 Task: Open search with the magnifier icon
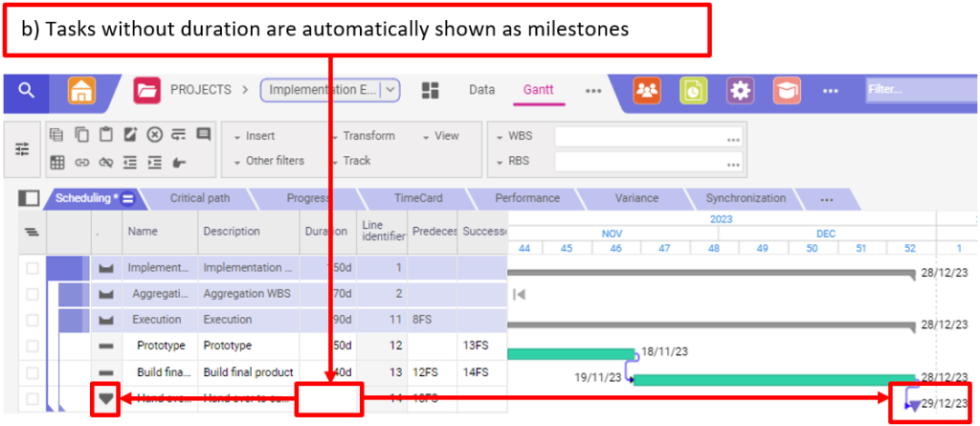tap(27, 90)
